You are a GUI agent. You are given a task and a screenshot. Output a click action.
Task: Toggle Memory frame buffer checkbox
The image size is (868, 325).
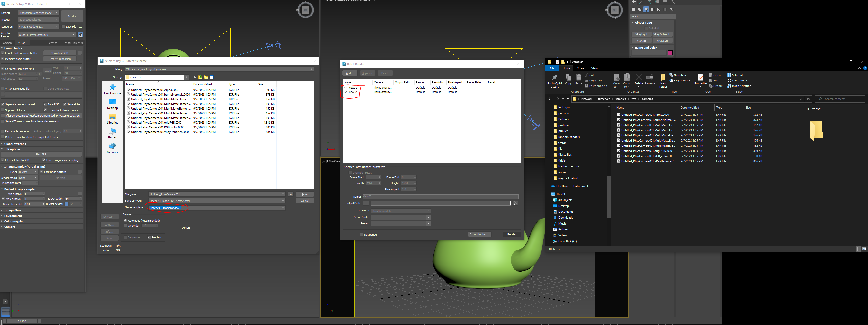pyautogui.click(x=3, y=59)
